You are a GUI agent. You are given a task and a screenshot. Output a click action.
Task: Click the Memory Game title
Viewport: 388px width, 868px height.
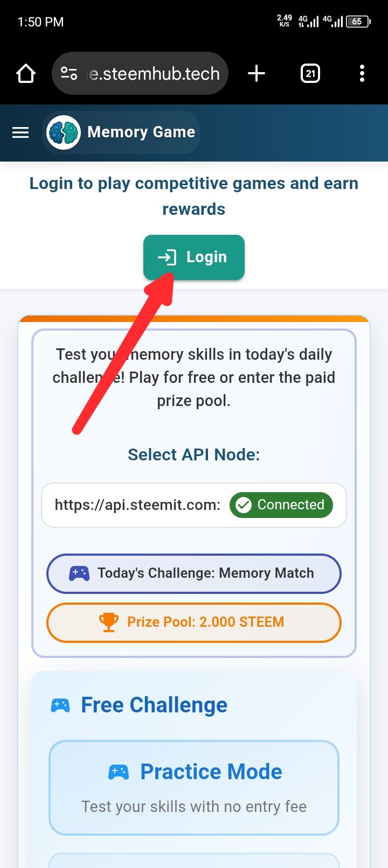[x=141, y=132]
